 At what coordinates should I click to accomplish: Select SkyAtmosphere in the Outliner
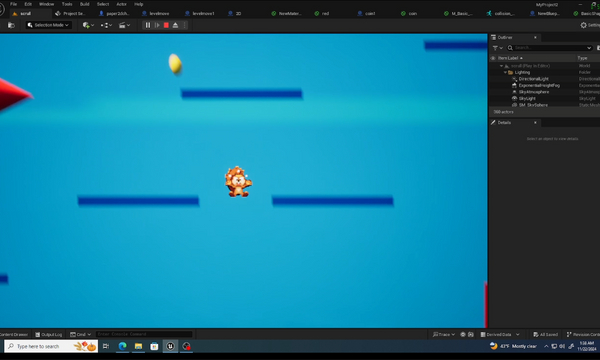(534, 92)
